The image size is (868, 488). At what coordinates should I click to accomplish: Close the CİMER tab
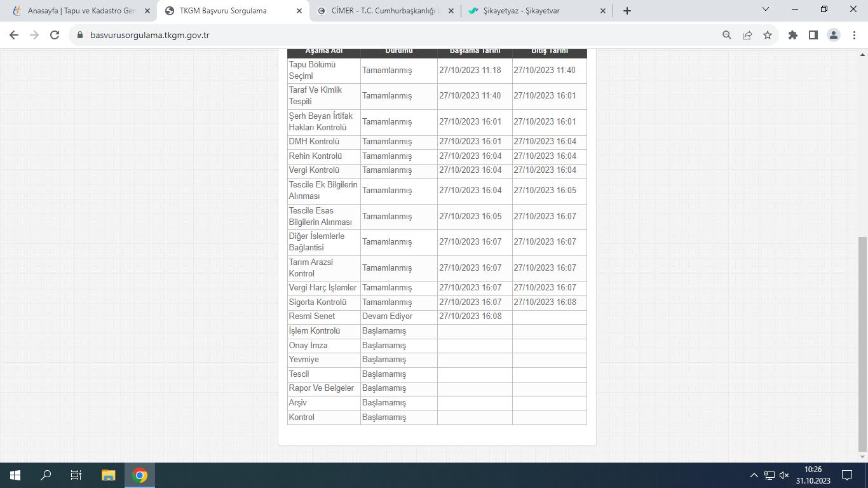coord(451,11)
